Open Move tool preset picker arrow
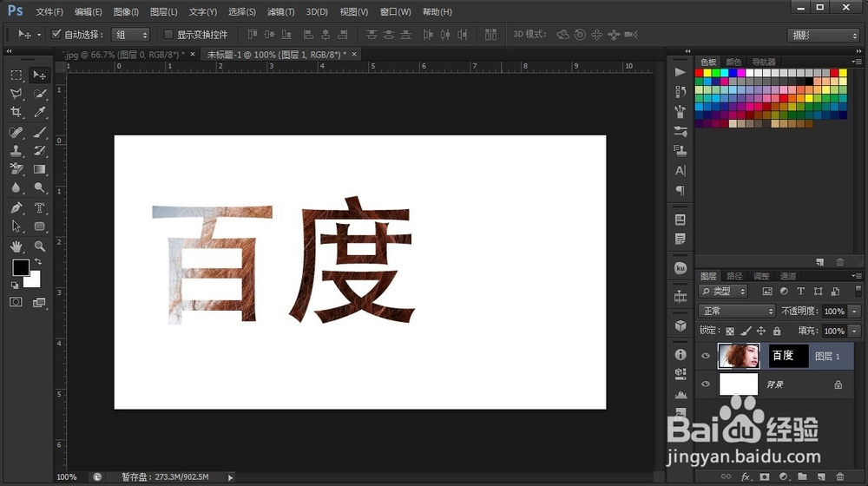This screenshot has height=486, width=868. (x=39, y=35)
